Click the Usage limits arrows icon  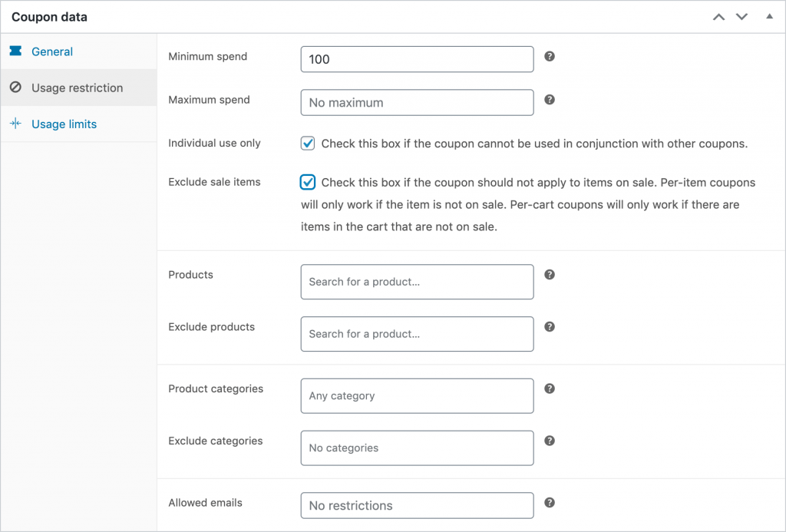15,124
